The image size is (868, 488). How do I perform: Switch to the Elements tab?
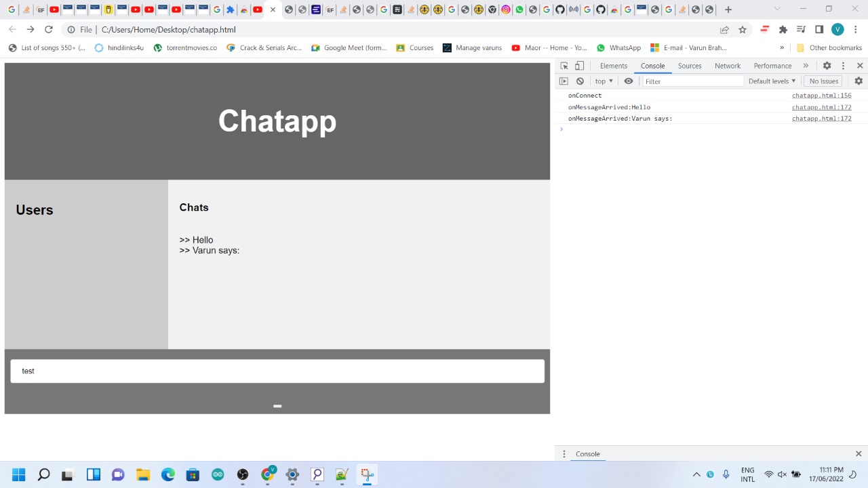[614, 66]
